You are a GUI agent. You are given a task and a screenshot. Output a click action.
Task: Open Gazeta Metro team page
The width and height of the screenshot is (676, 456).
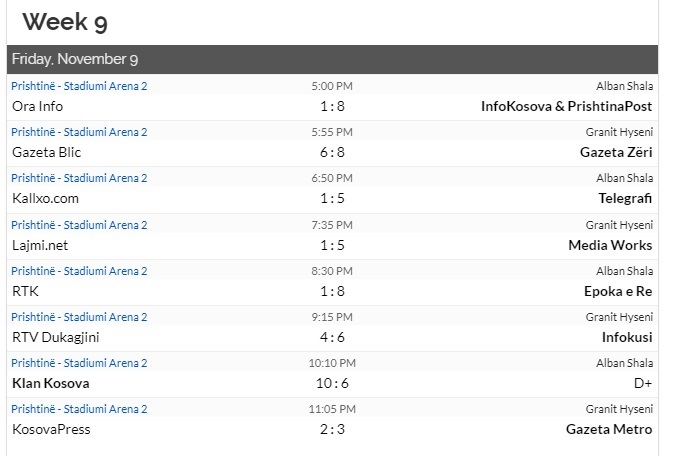(x=608, y=429)
